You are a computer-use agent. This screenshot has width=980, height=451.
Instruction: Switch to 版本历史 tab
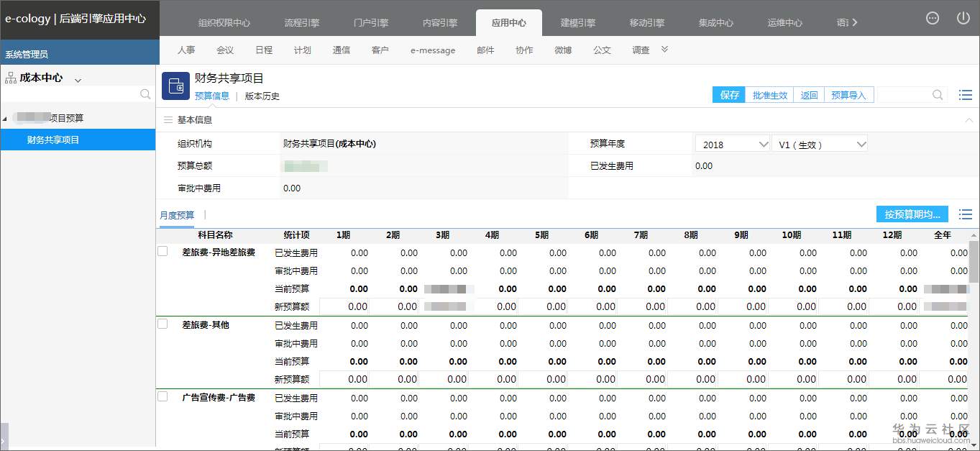click(262, 96)
